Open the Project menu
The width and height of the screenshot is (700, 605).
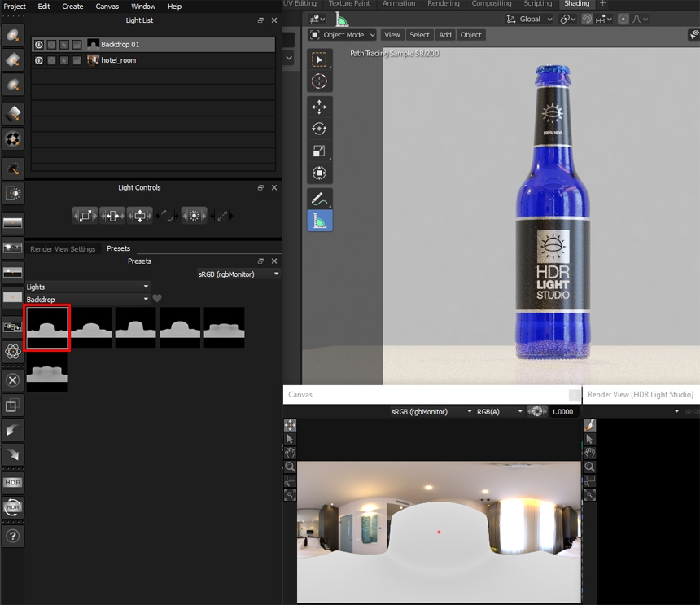15,7
